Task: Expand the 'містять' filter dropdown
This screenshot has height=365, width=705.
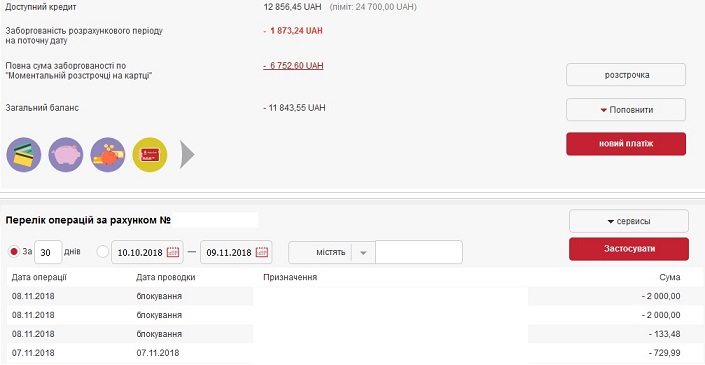Action: [363, 253]
